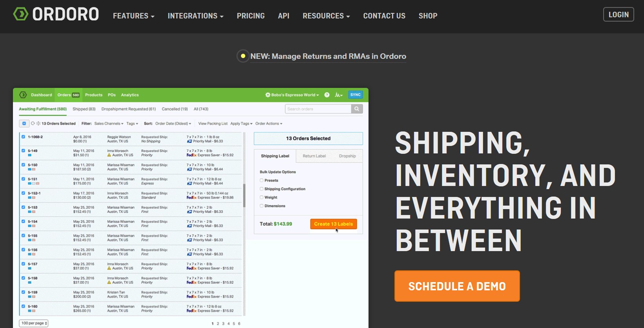
Task: Click the LOGIN button
Action: [x=618, y=15]
